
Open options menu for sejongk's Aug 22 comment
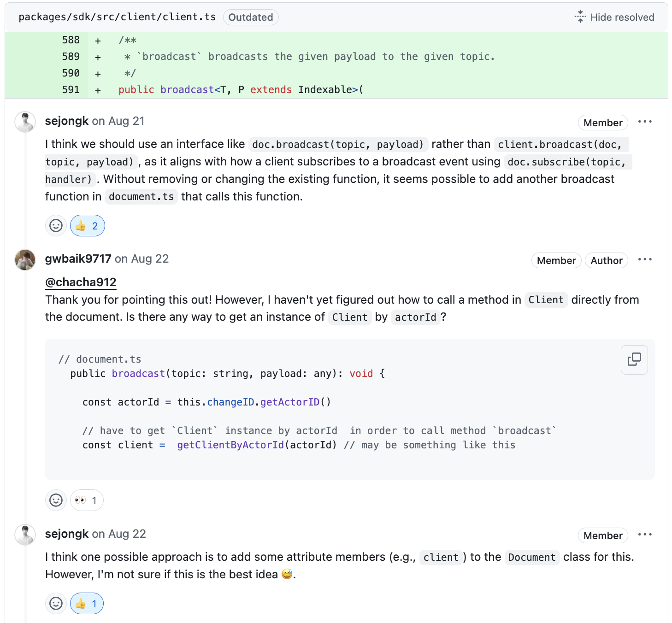tap(645, 535)
